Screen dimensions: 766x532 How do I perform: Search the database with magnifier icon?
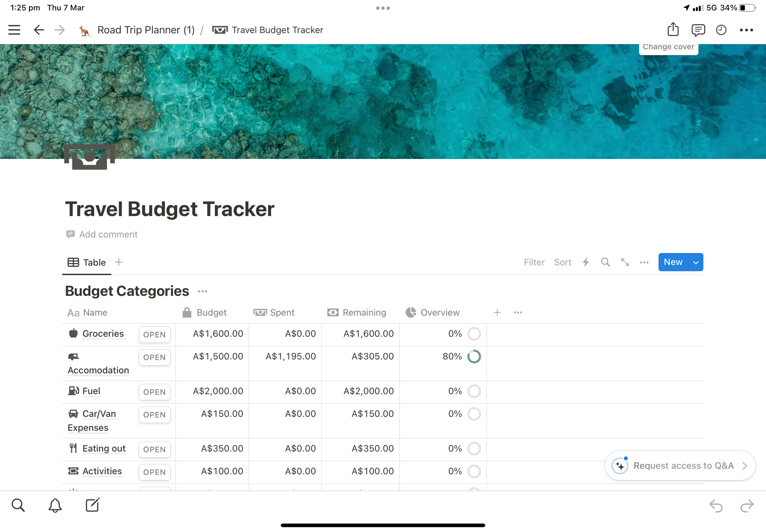605,262
